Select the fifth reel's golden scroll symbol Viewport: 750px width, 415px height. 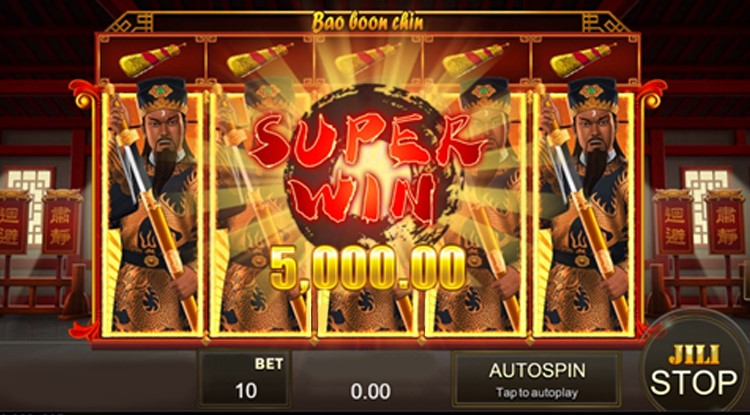pos(583,60)
